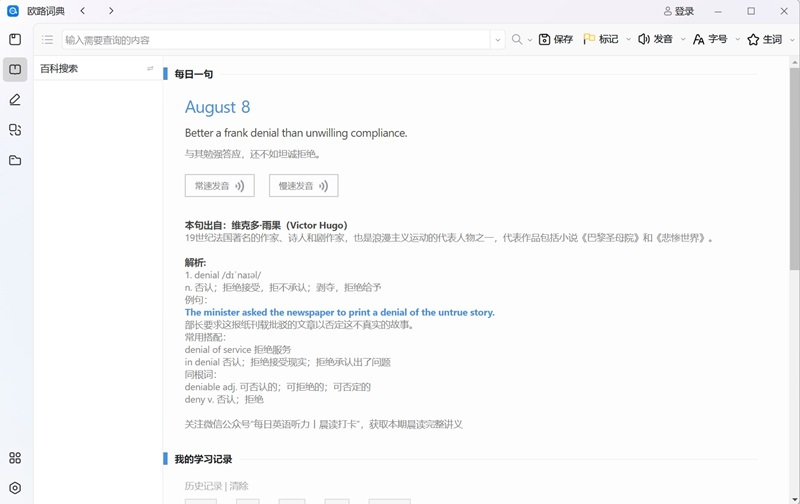Click the 保存 (save) toolbar icon
Viewport: 800px width, 504px height.
(x=545, y=40)
